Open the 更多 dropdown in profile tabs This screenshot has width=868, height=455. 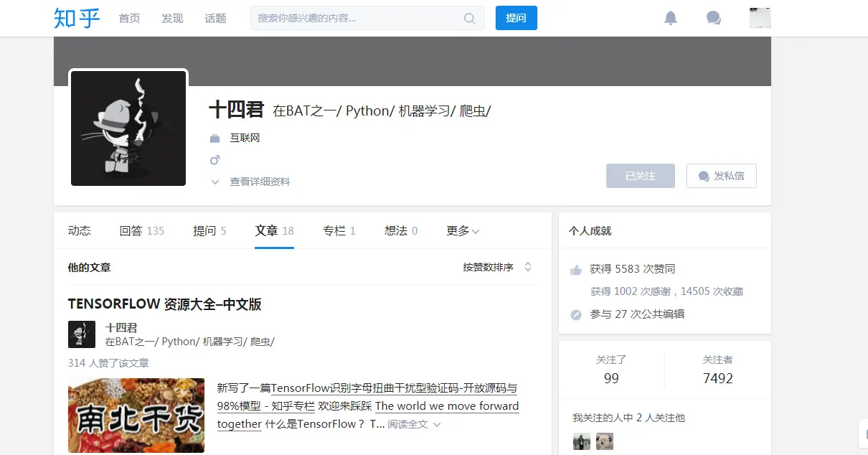463,231
